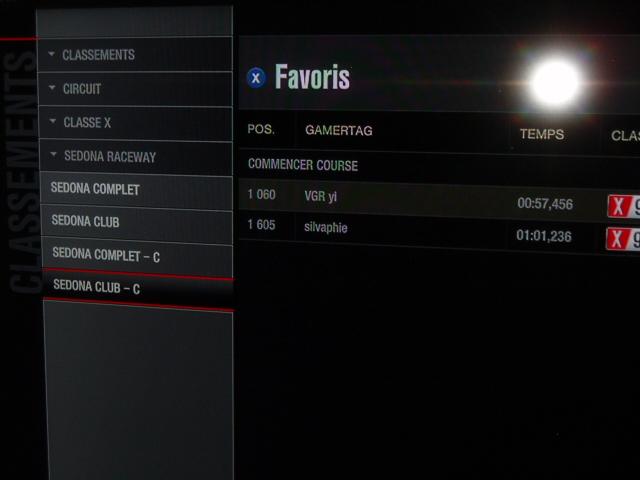Click COMMENCER COURSE to start race
Viewport: 640px width, 480px height.
tap(303, 164)
